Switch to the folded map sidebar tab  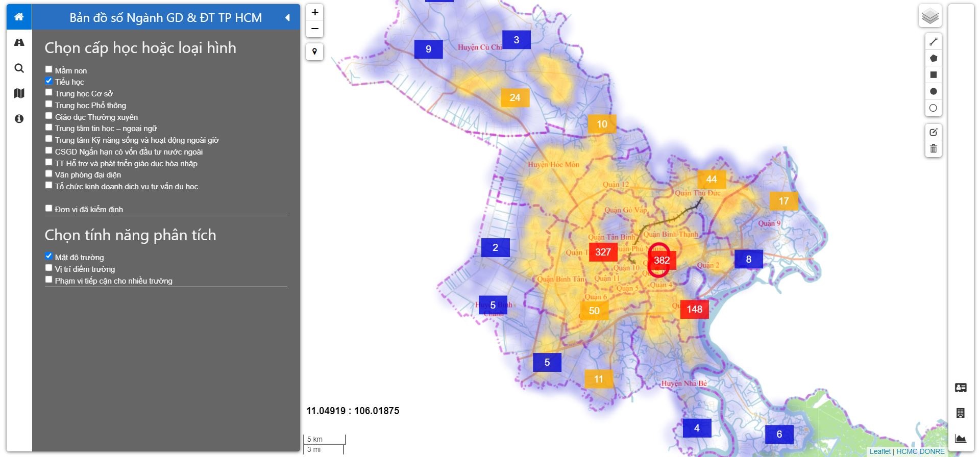19,93
